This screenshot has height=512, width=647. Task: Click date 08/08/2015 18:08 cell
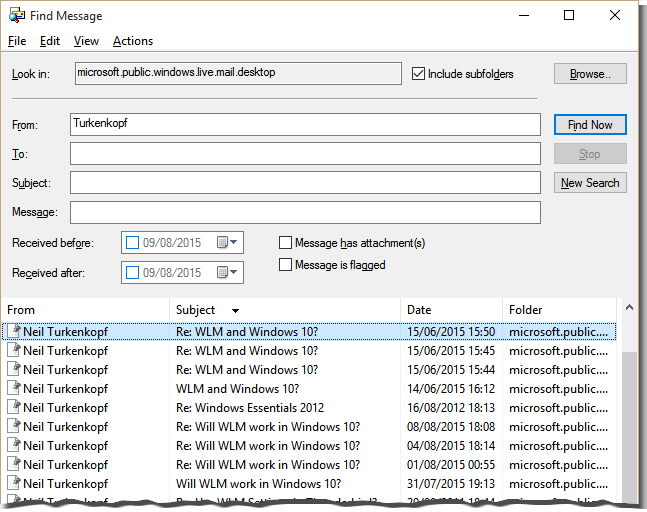click(451, 427)
